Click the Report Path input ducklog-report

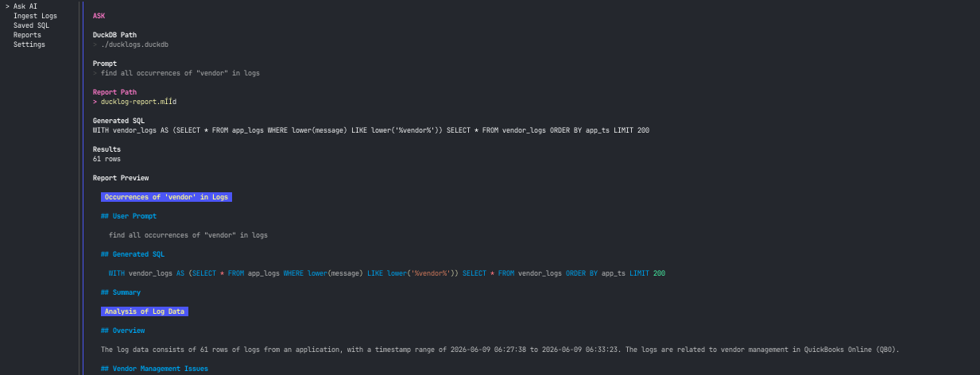point(138,102)
